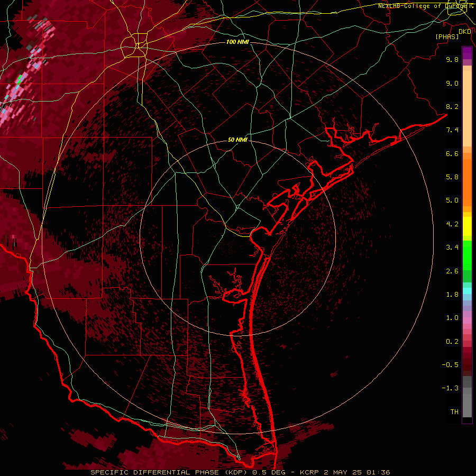Click the gray band at the color bar bottom
Screen dimensions: 476x476
(467, 406)
